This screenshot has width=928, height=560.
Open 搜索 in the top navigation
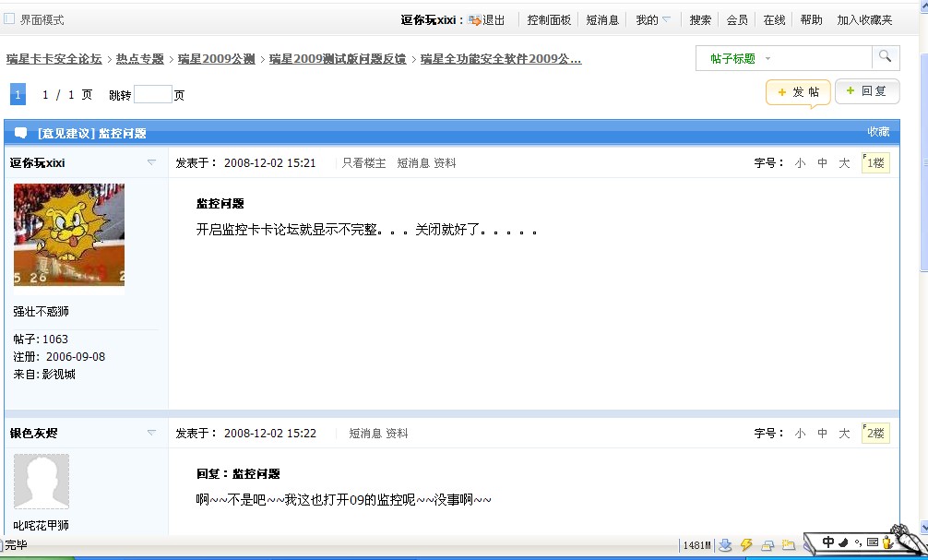click(x=700, y=20)
